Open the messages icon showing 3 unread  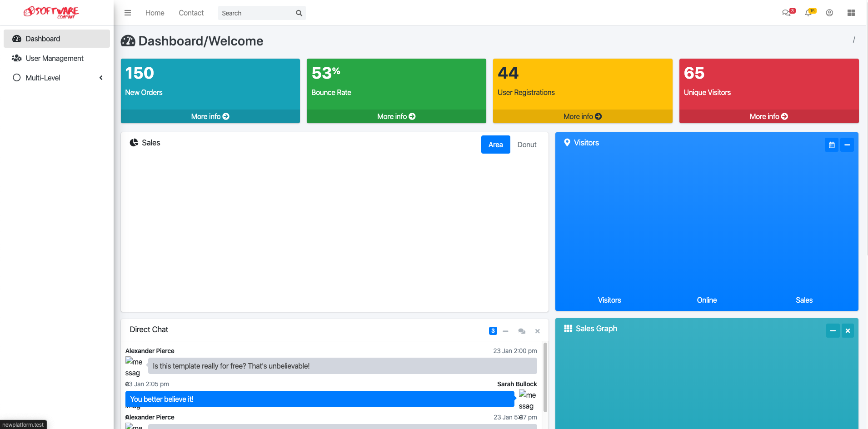tap(787, 12)
